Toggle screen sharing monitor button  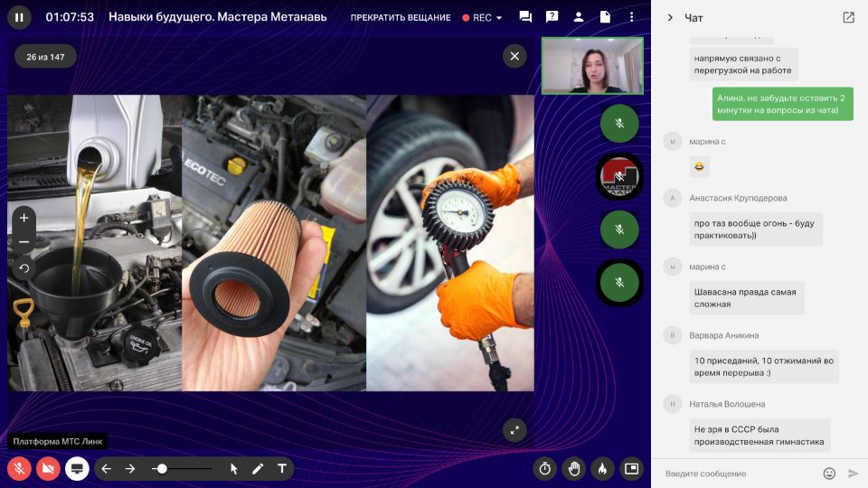pyautogui.click(x=77, y=469)
